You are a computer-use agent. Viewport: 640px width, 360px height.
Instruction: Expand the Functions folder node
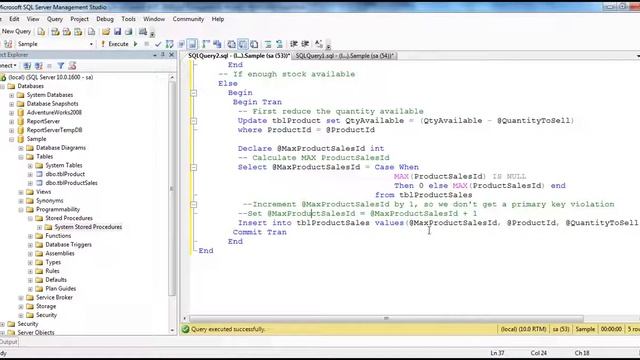(30, 236)
